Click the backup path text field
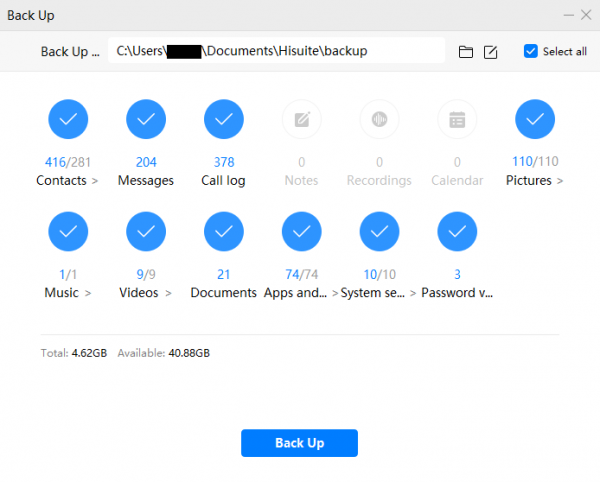Screen dimensions: 600x482 point(276,51)
